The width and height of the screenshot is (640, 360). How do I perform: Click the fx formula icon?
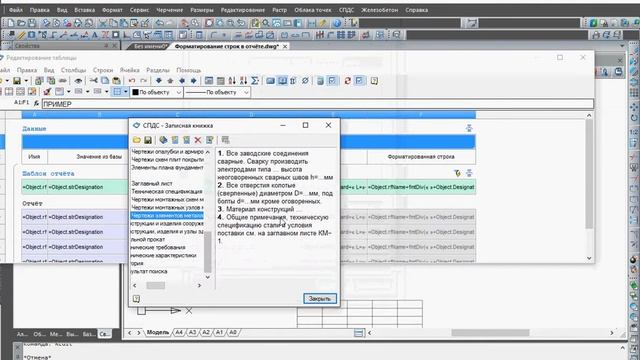point(36,104)
